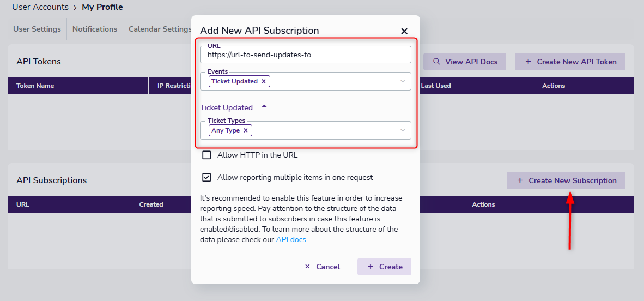Open the Notifications tab
Viewport: 644px width, 301px height.
[x=95, y=29]
